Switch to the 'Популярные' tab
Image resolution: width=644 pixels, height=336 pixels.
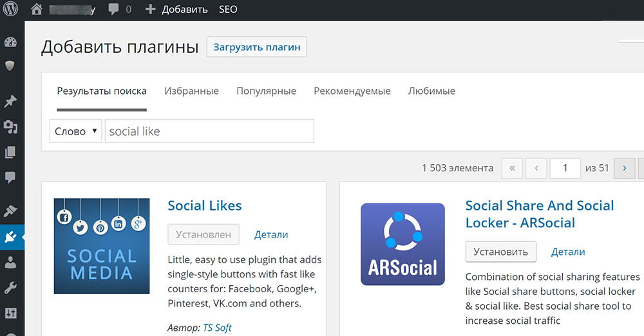coord(266,91)
